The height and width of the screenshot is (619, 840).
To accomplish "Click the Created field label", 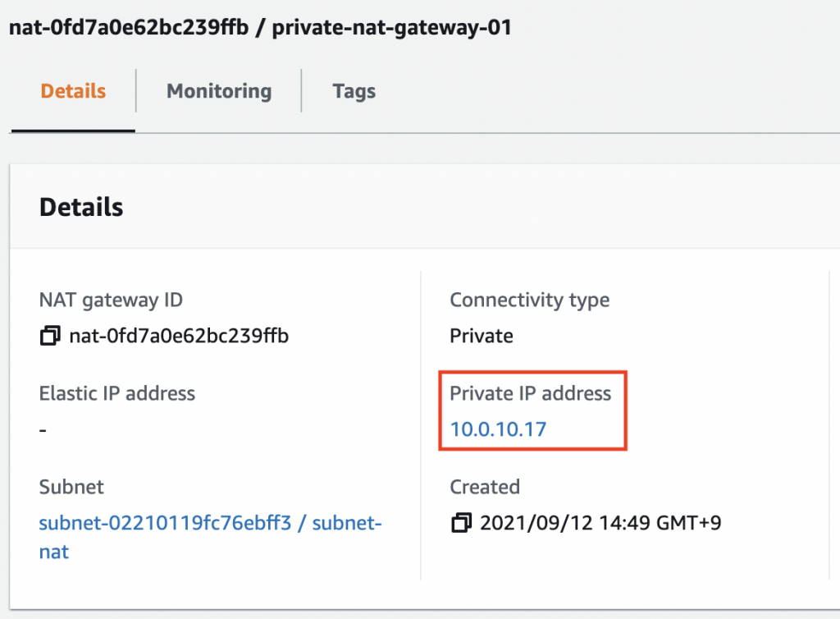I will (x=485, y=487).
